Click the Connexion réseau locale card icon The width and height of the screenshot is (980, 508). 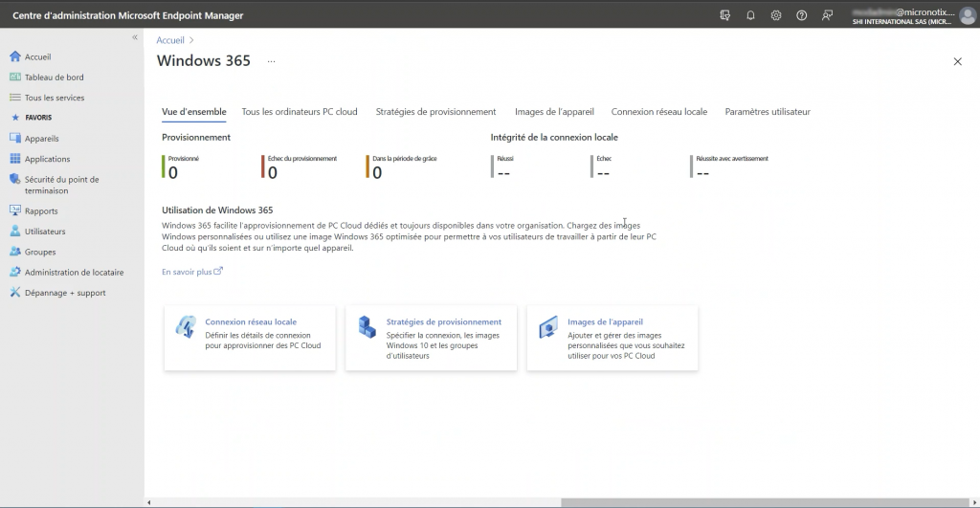pyautogui.click(x=186, y=327)
